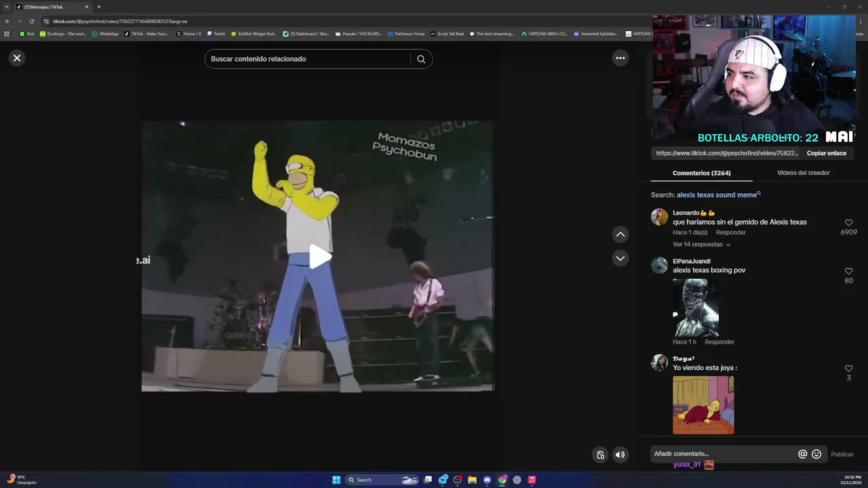Click the video URL text field
The height and width of the screenshot is (488, 868).
coord(728,153)
